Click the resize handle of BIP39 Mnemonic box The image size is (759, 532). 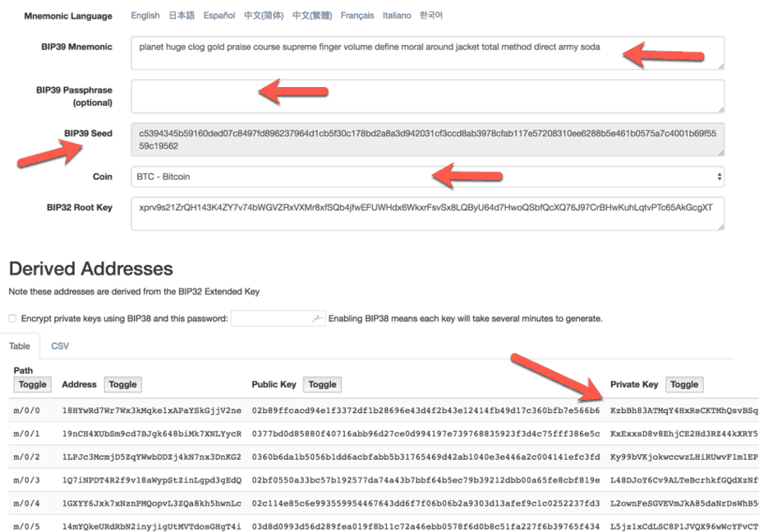pyautogui.click(x=720, y=66)
